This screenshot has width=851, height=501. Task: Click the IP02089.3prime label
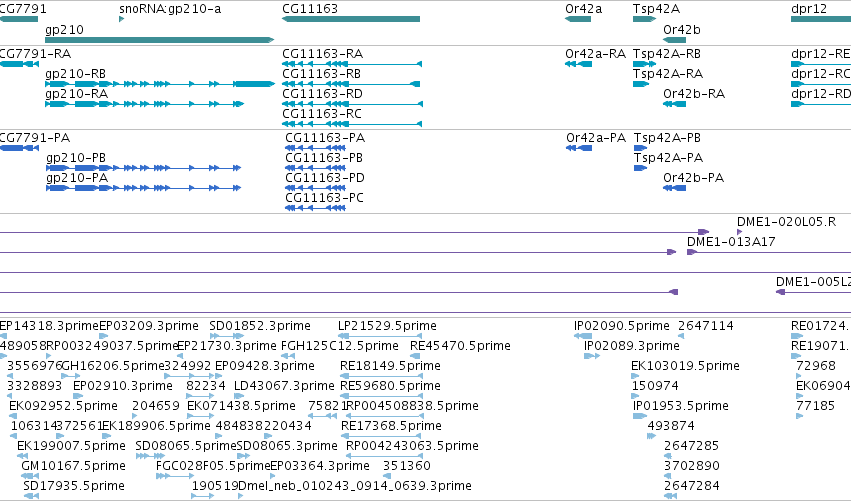click(632, 346)
